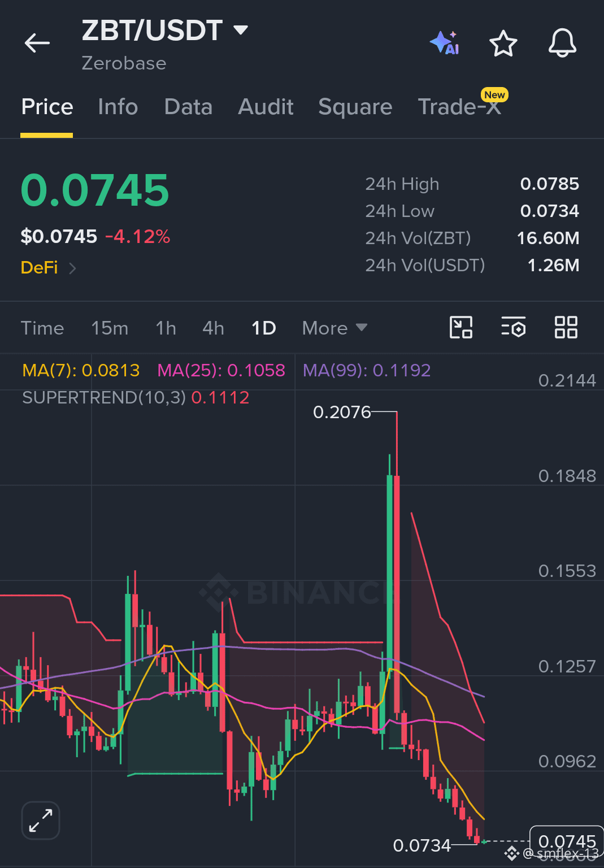
Task: Open the Trade-X tab
Action: [459, 107]
